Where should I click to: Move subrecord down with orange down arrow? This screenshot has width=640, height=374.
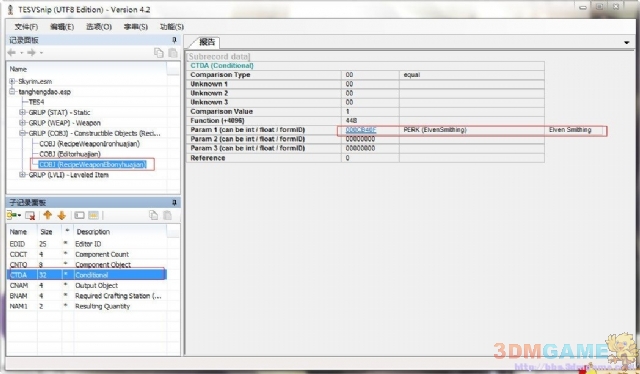[62, 215]
